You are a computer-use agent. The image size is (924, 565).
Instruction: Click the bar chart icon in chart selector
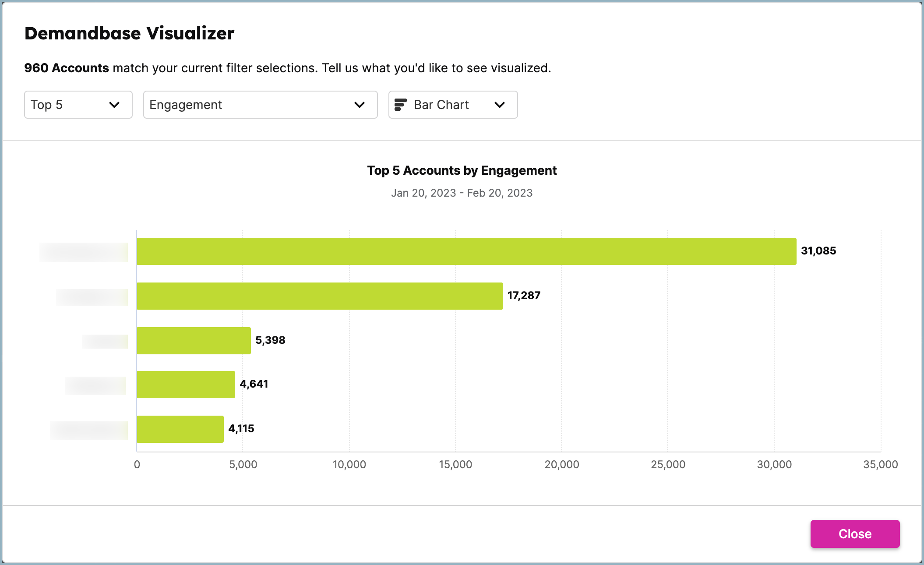click(400, 105)
